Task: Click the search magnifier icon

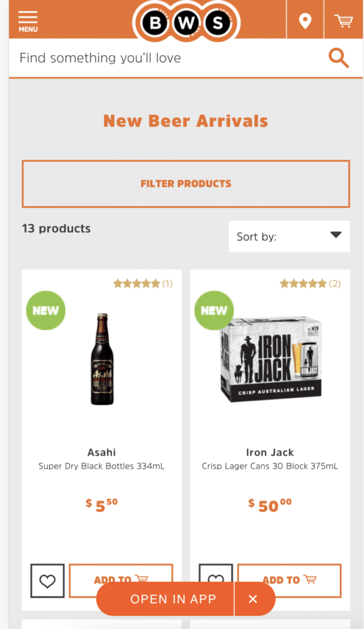Action: click(x=338, y=58)
